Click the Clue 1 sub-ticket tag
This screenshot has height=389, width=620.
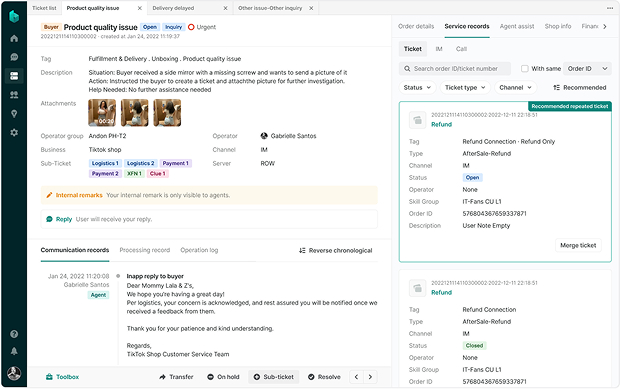157,174
